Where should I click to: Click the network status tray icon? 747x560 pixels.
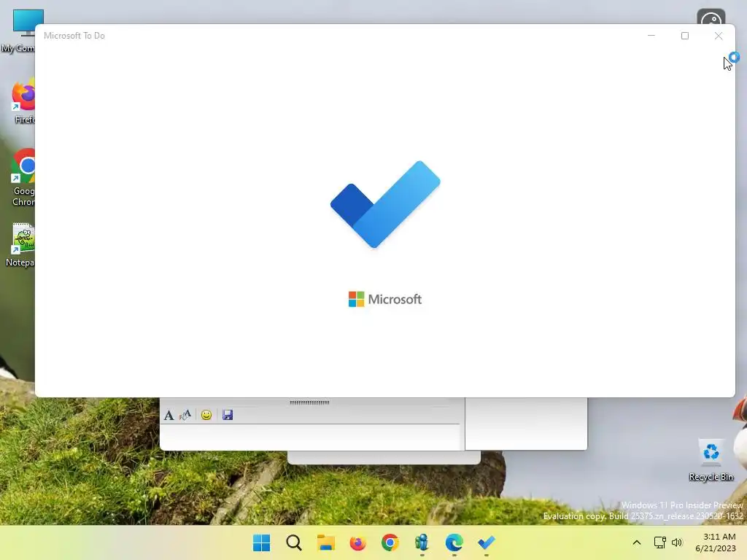click(x=659, y=542)
